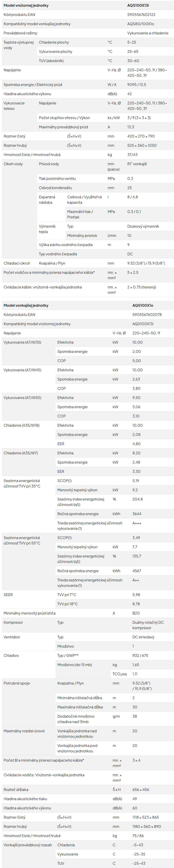This screenshot has width=174, height=868.
Task: Click the Rozmer čistý value 420 × 270 × 790
Action: coord(141,136)
